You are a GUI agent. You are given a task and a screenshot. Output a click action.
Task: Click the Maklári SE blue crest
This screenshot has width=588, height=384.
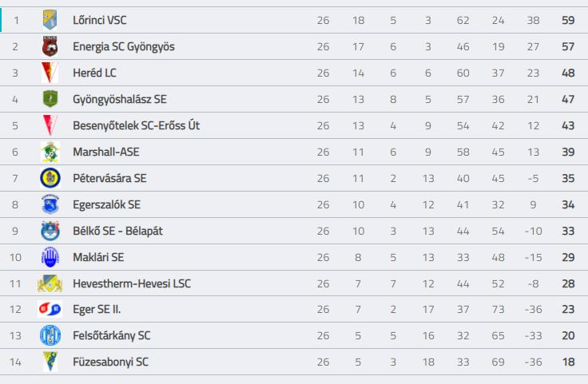click(x=50, y=257)
